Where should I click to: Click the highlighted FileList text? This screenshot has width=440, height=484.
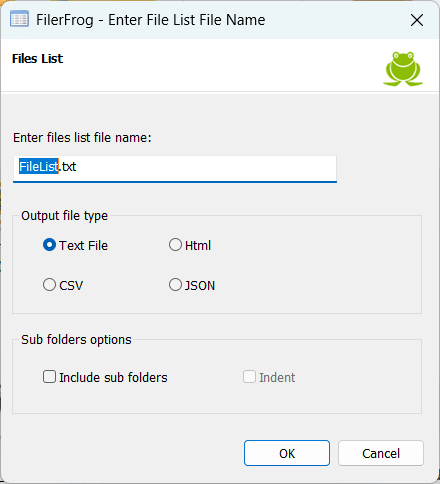[39, 166]
